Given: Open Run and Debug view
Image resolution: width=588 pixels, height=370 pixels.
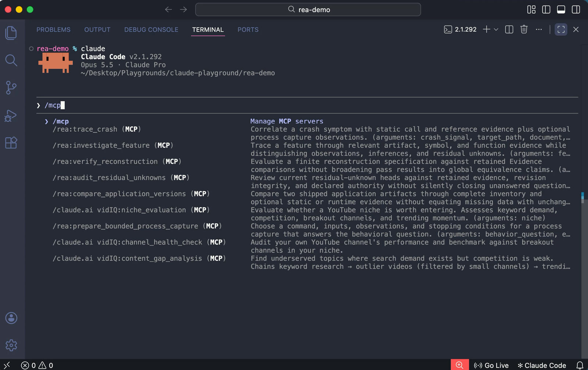Looking at the screenshot, I should tap(11, 115).
